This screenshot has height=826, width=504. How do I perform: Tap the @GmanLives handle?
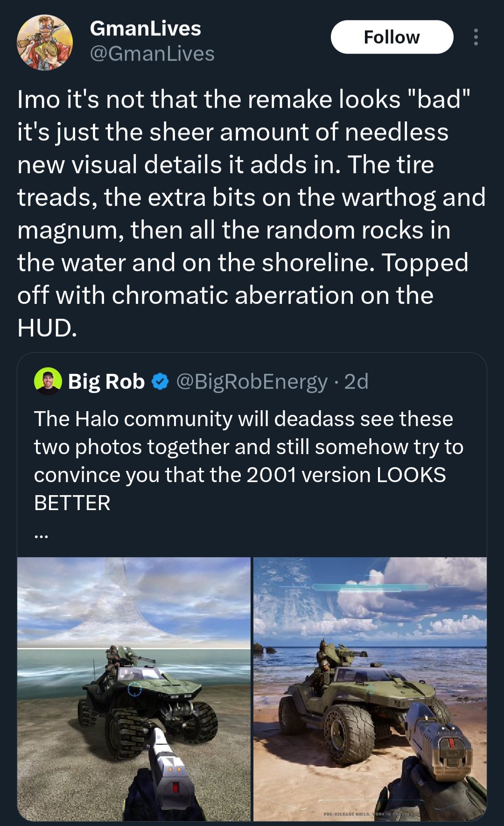(x=152, y=54)
